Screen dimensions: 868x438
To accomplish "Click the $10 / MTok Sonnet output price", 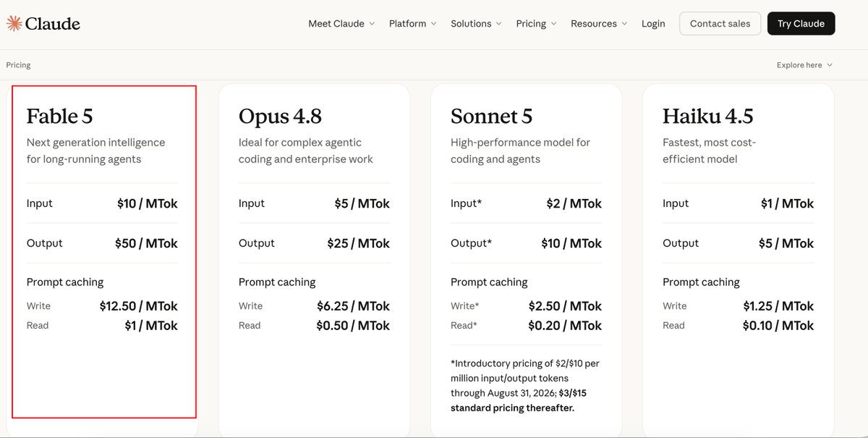I will click(571, 243).
